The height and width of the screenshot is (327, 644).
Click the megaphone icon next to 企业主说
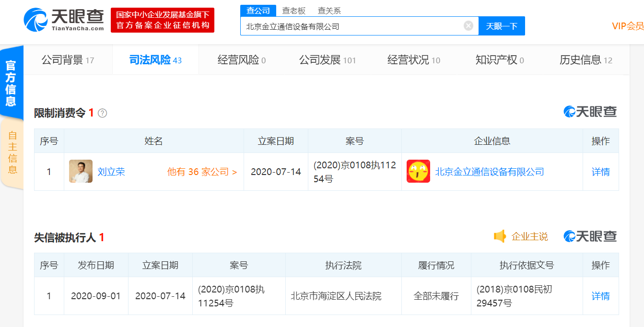pos(501,236)
